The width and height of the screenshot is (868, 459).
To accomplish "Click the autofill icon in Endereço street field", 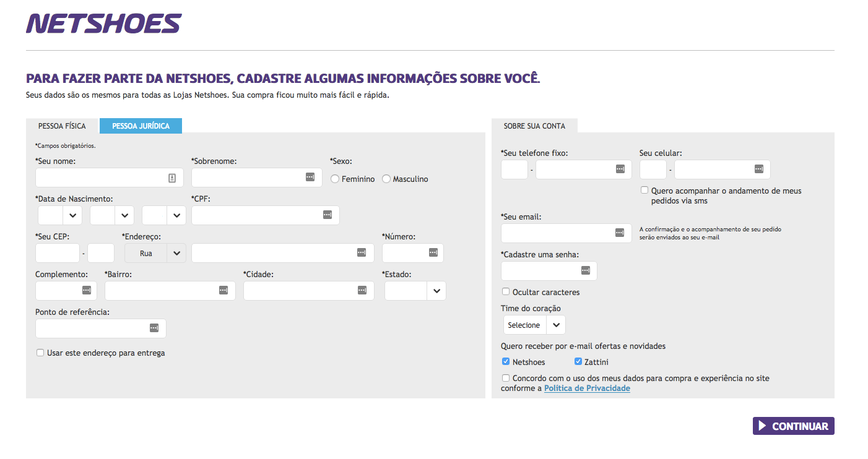I will [x=362, y=252].
